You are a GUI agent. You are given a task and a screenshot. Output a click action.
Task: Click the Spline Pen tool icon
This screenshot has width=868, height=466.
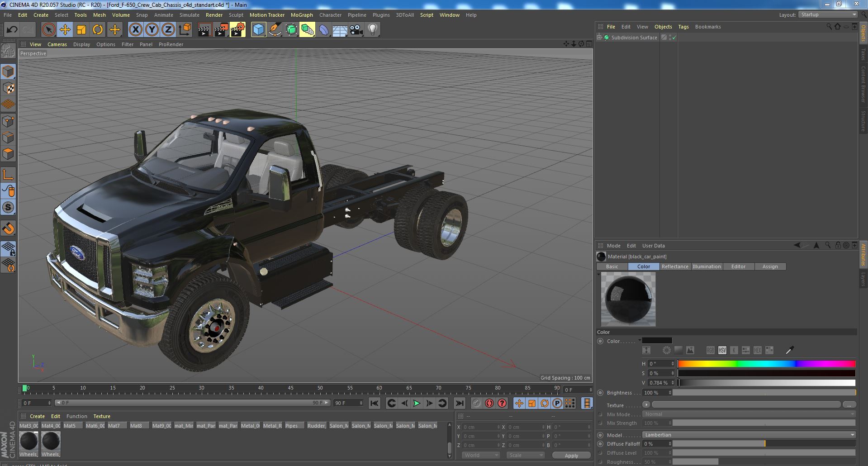coord(275,30)
